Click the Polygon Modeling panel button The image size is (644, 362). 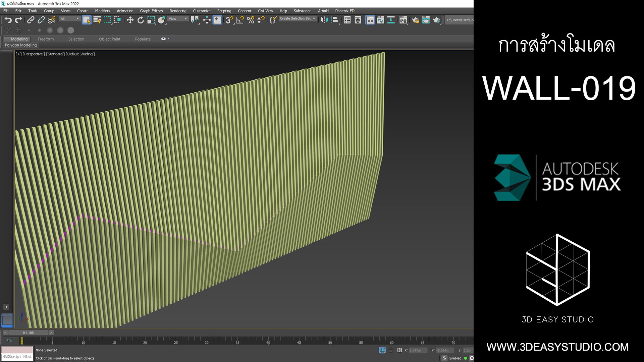pyautogui.click(x=21, y=45)
